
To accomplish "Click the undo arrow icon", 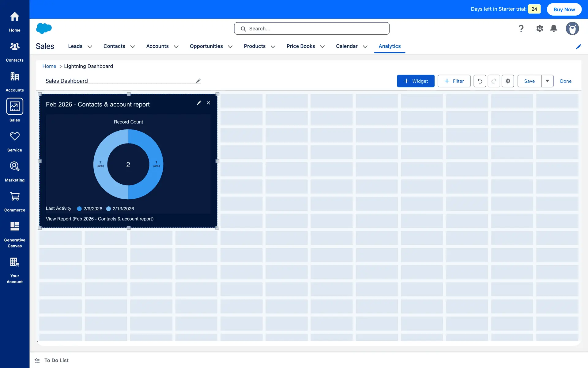I will click(x=480, y=81).
